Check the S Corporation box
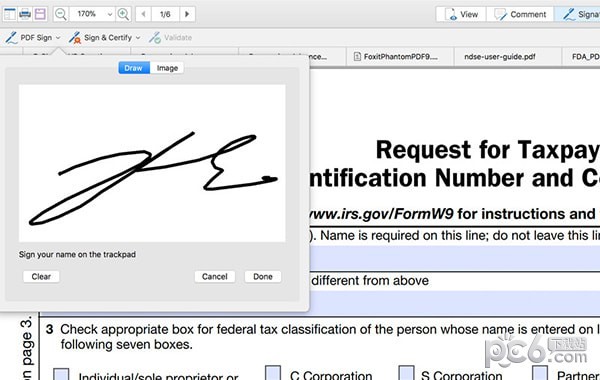This screenshot has width=600, height=380. click(406, 373)
